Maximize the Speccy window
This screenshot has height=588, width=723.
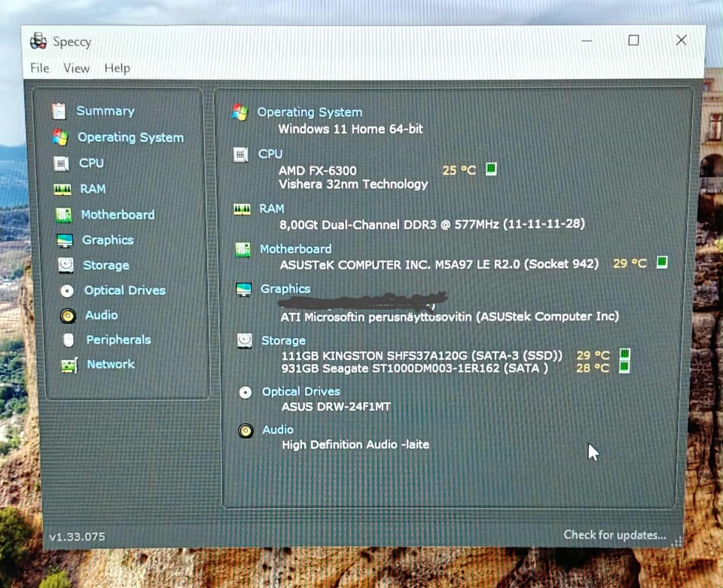point(633,41)
